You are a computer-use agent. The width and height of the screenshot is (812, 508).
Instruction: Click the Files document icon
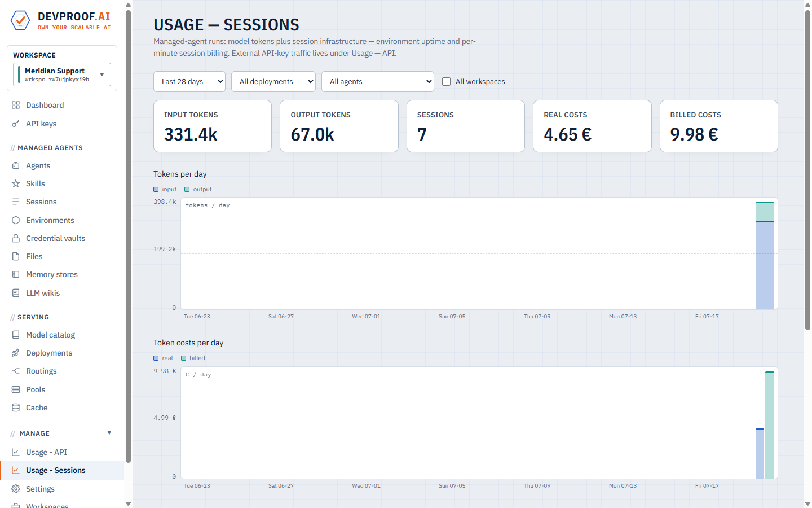coord(16,256)
